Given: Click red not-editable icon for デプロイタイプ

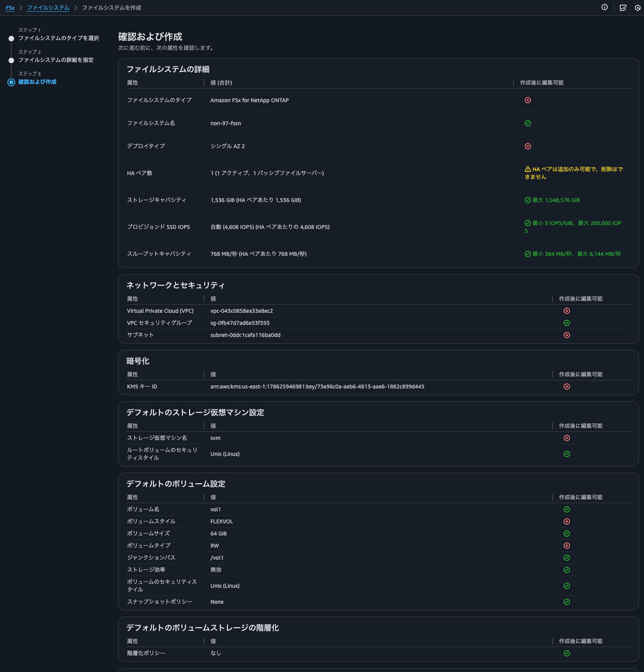Looking at the screenshot, I should tap(528, 146).
